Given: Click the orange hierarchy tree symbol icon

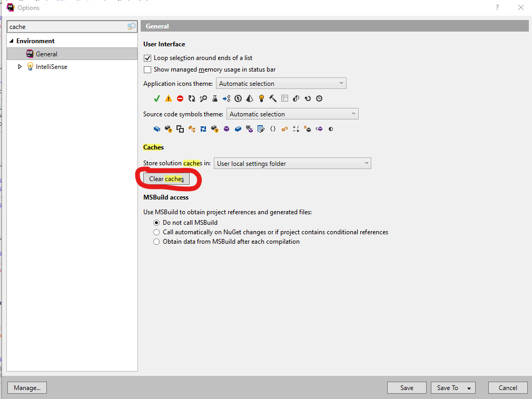Looking at the screenshot, I should pyautogui.click(x=192, y=129).
